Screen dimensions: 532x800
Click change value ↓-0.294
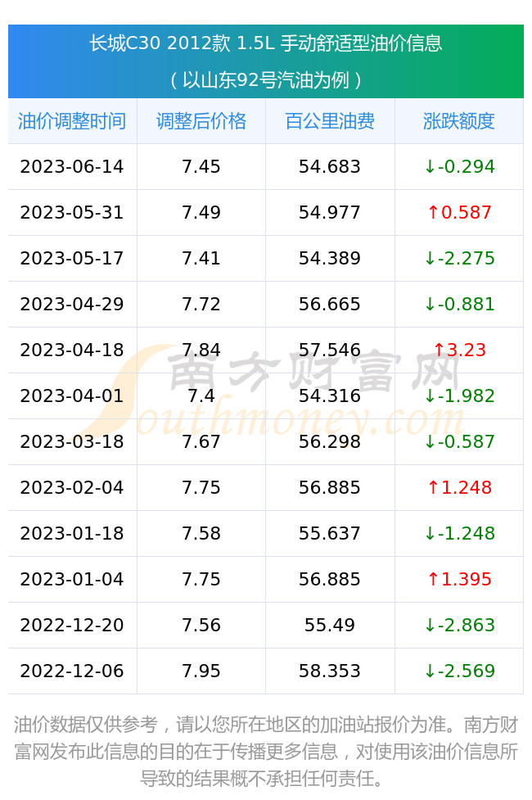pos(460,167)
